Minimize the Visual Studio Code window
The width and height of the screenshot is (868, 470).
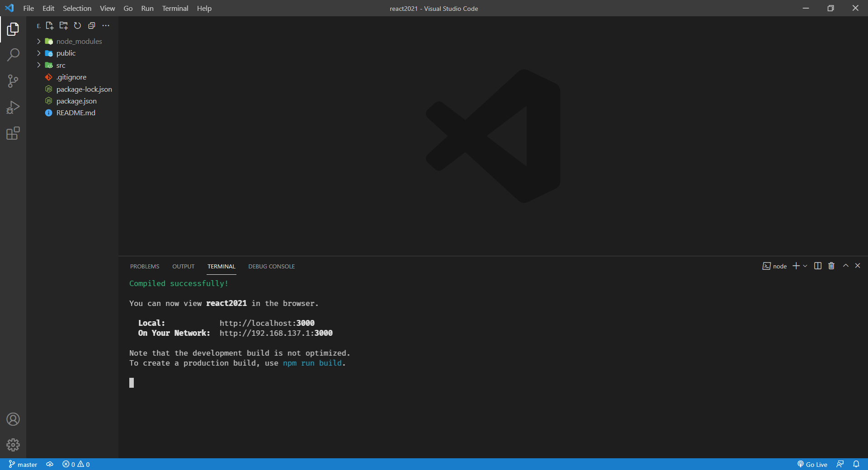click(806, 8)
